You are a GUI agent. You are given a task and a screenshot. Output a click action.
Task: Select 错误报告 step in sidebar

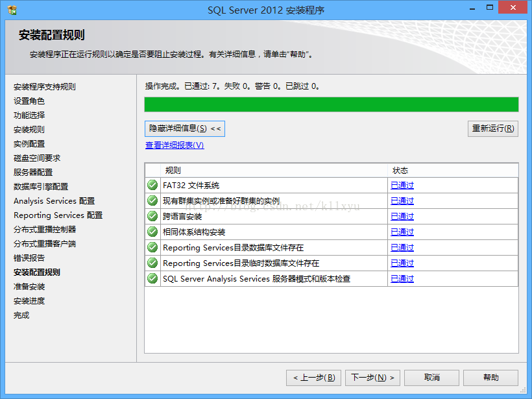pyautogui.click(x=29, y=258)
